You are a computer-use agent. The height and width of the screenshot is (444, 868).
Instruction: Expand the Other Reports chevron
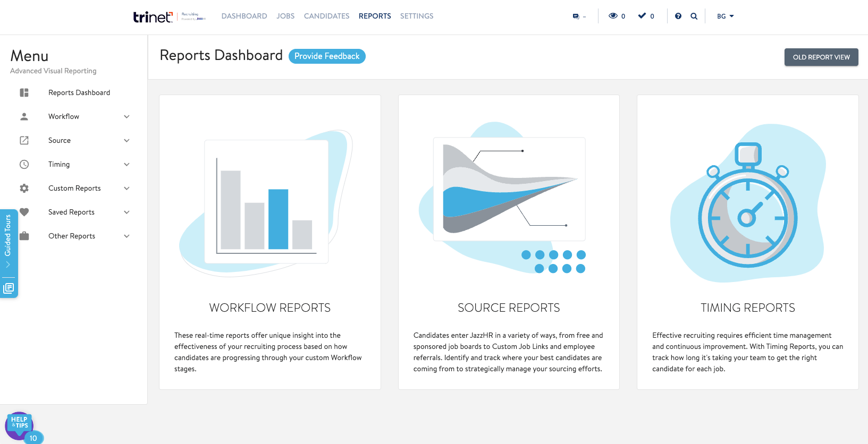coord(127,236)
